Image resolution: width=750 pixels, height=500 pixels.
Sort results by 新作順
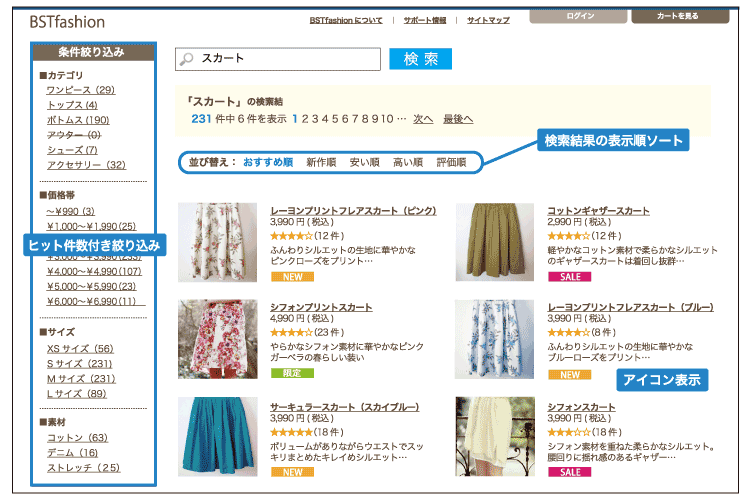click(321, 162)
